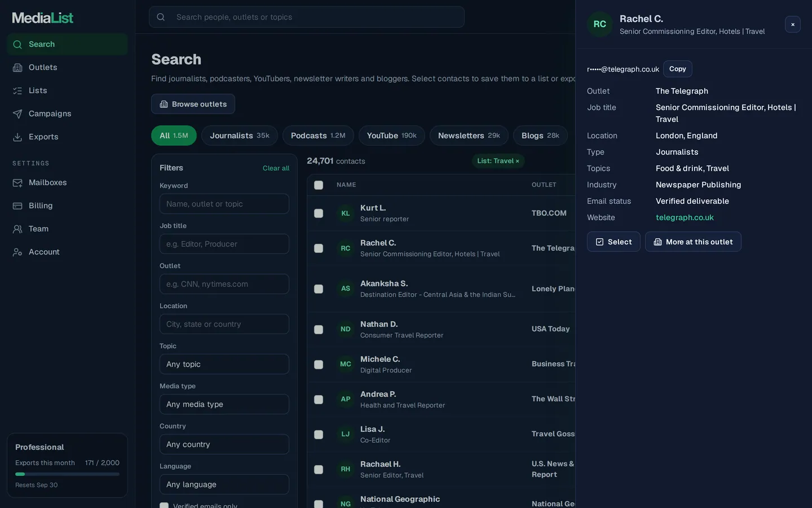Click the Team people icon

pos(17,229)
